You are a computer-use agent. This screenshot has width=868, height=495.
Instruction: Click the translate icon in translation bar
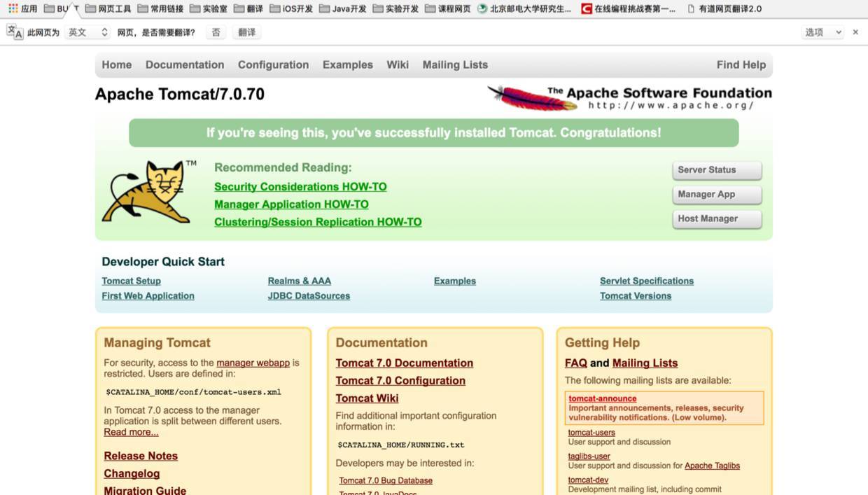(x=15, y=32)
